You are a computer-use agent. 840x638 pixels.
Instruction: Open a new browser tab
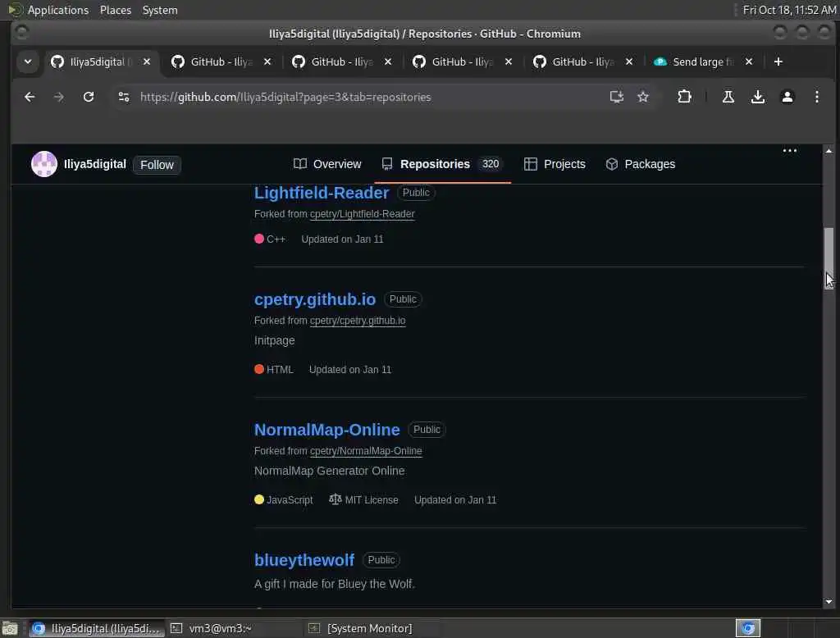point(778,62)
